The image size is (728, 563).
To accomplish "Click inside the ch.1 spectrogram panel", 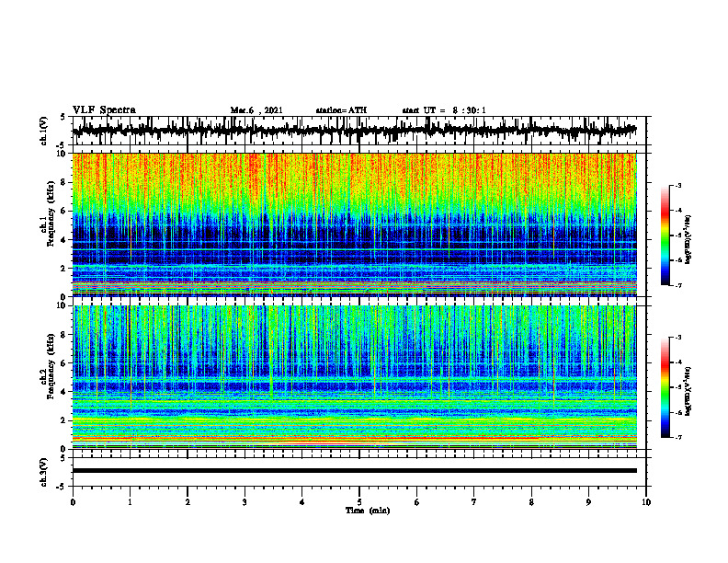I will [354, 224].
